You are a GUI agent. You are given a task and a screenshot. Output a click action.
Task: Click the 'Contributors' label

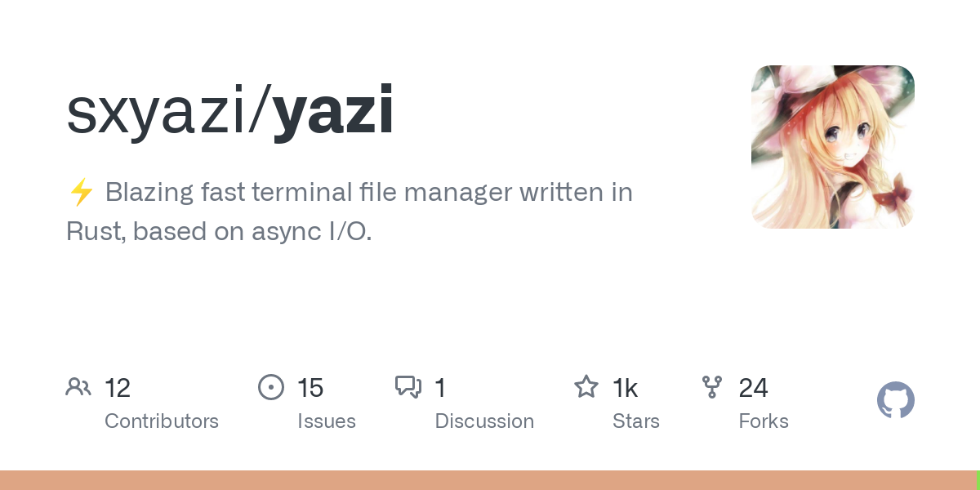coord(162,421)
